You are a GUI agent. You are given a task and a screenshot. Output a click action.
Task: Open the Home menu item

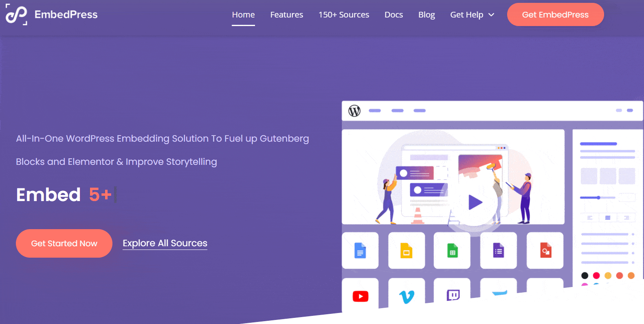(x=243, y=15)
